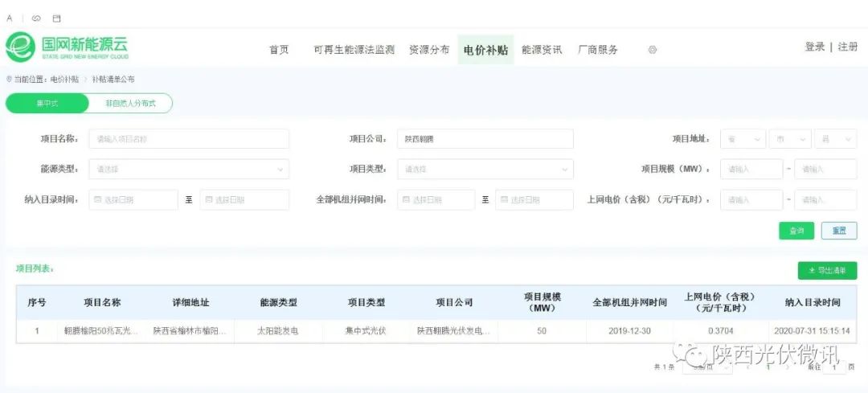Go to 可再生能源法监测 menu item
The height and width of the screenshot is (393, 868).
pyautogui.click(x=354, y=50)
